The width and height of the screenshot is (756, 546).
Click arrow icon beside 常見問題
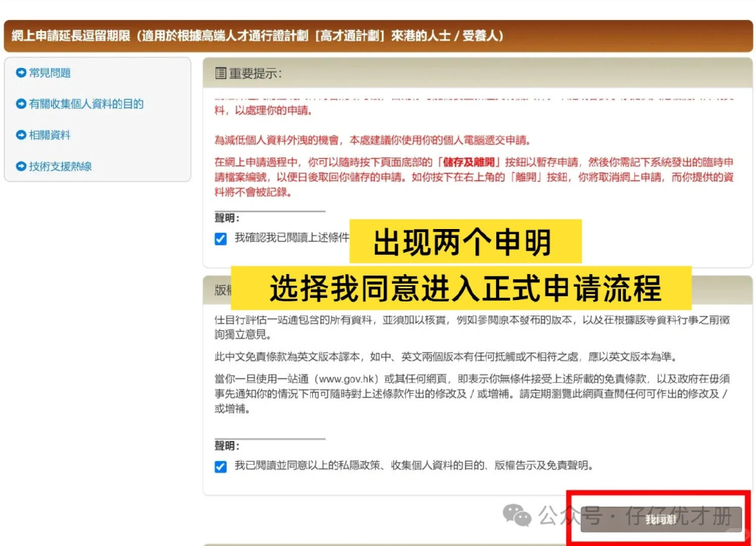pyautogui.click(x=21, y=73)
